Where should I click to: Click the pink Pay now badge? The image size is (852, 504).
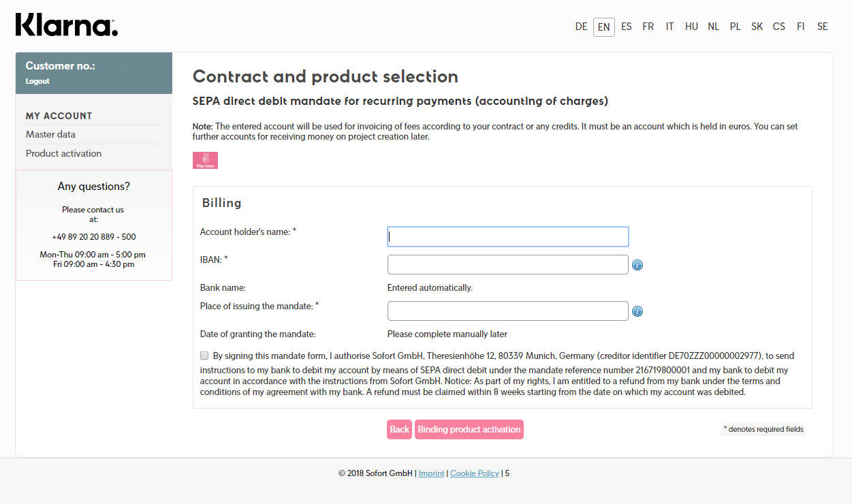[x=205, y=161]
